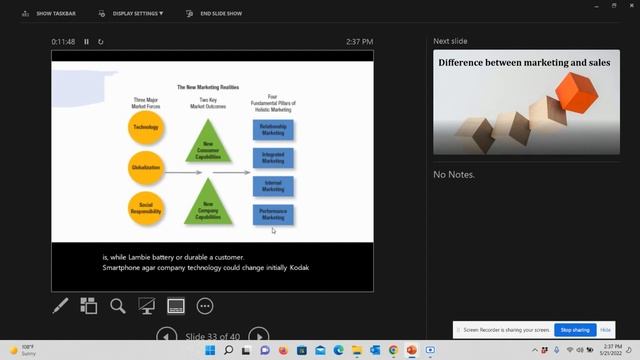This screenshot has width=640, height=360.
Task: Select the zoom into slide magnifier
Action: [118, 306]
